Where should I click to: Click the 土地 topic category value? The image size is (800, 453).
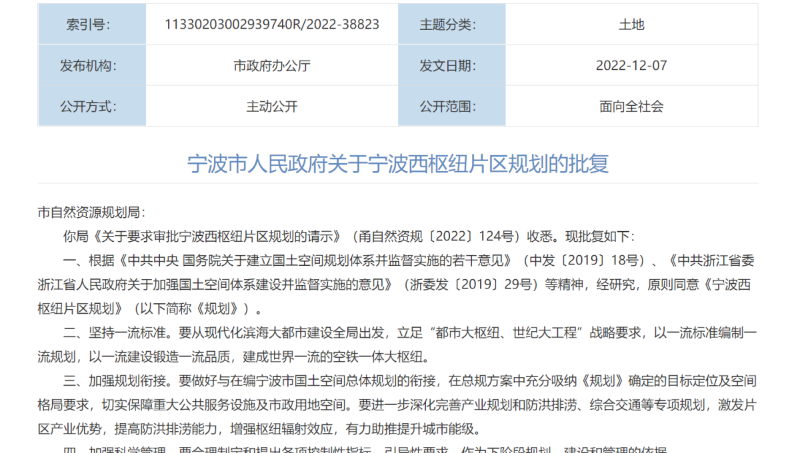click(631, 24)
